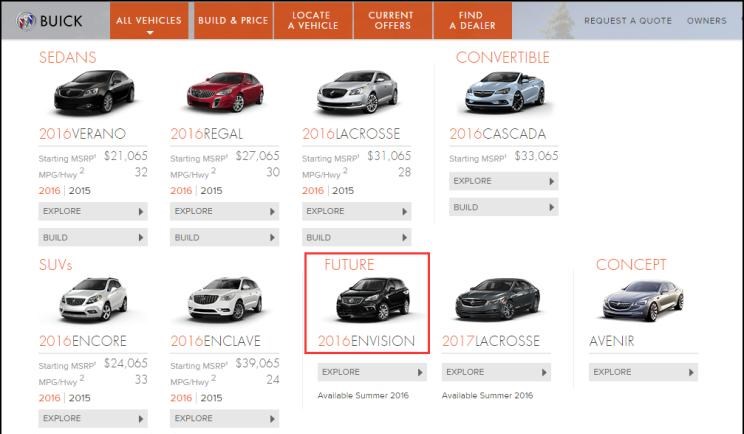Click Encore starting price $24,065
This screenshot has height=434, width=744.
(126, 363)
